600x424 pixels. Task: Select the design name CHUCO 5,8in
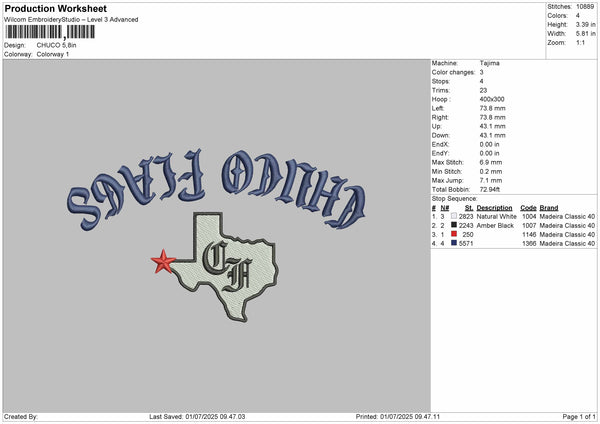(57, 45)
